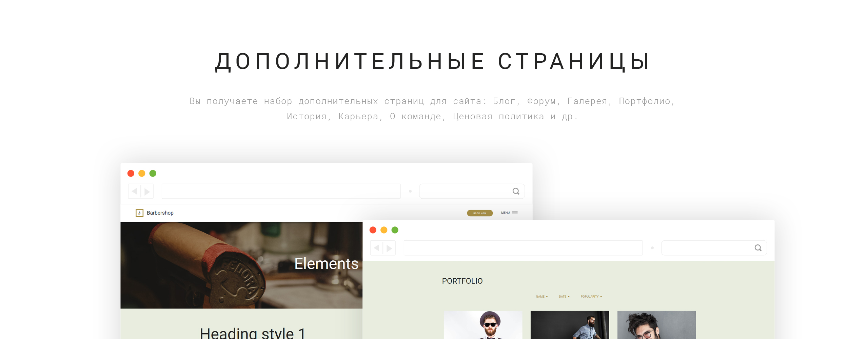The width and height of the screenshot is (868, 339).
Task: Click the BOOK NOW button
Action: (480, 213)
